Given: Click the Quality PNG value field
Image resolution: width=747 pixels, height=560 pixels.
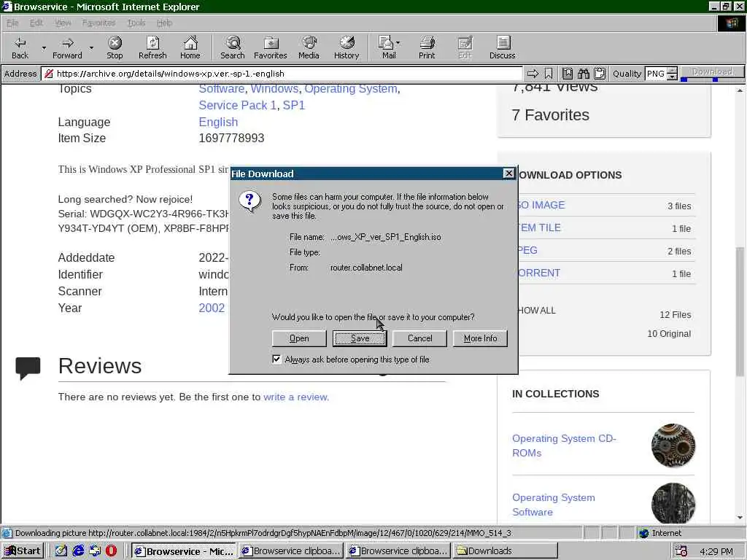Looking at the screenshot, I should [x=656, y=74].
